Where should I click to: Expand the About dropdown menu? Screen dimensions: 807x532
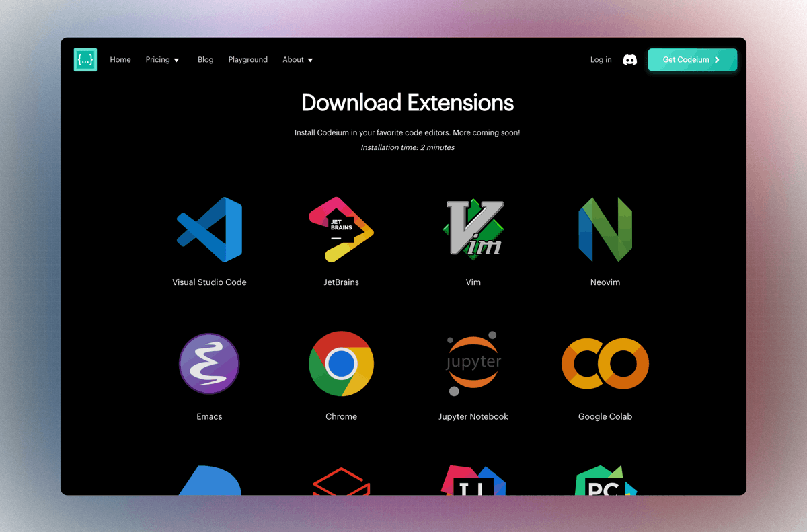tap(298, 60)
